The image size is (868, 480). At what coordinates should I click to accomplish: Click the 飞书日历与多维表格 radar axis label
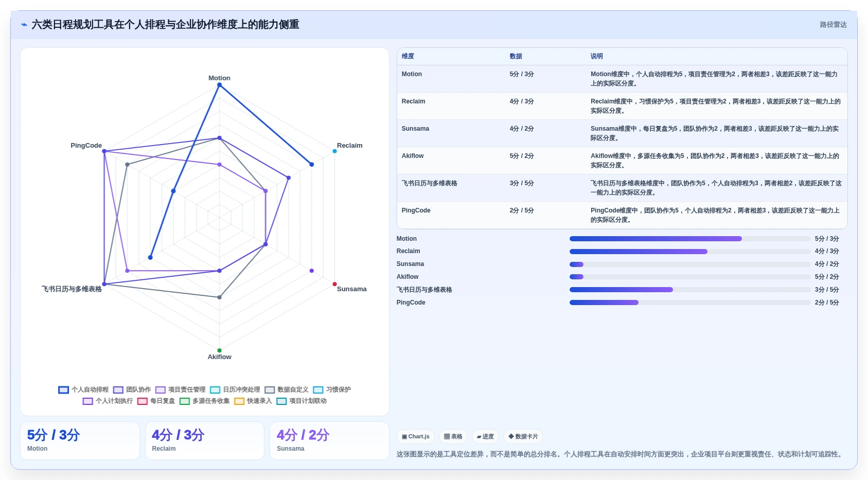tap(72, 289)
